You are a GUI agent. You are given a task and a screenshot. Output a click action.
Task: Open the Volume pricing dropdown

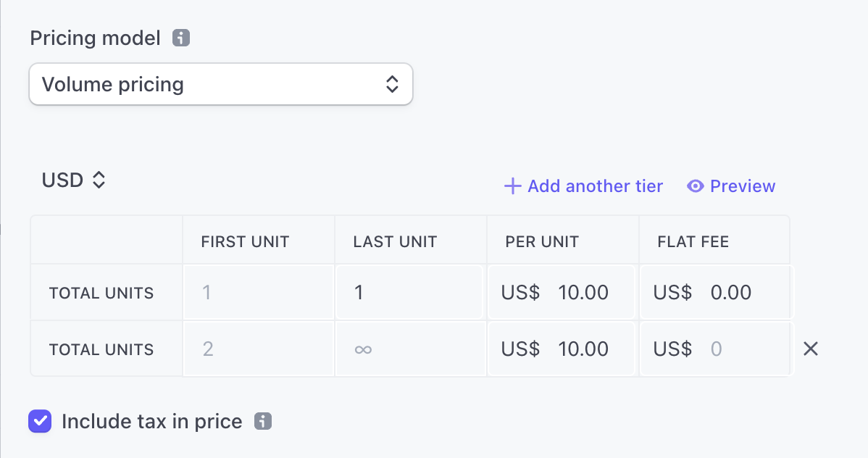coord(221,84)
